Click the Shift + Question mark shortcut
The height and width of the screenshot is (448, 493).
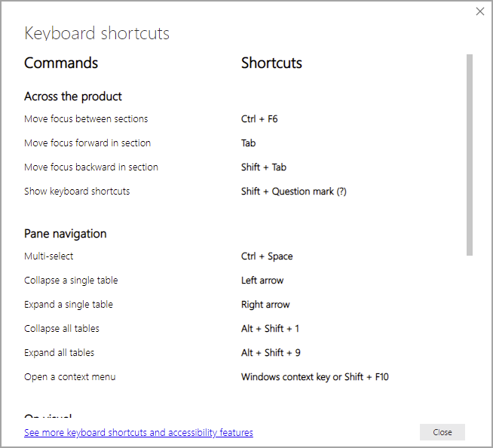294,192
